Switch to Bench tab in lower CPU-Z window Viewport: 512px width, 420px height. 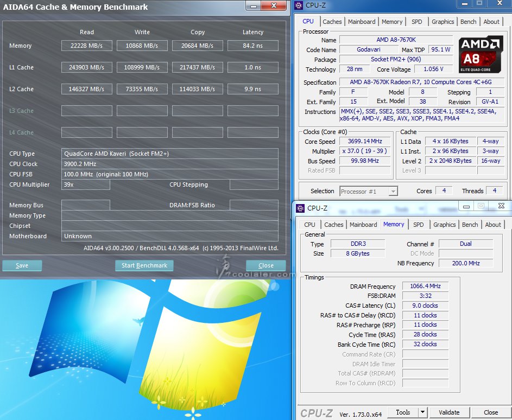tap(470, 225)
